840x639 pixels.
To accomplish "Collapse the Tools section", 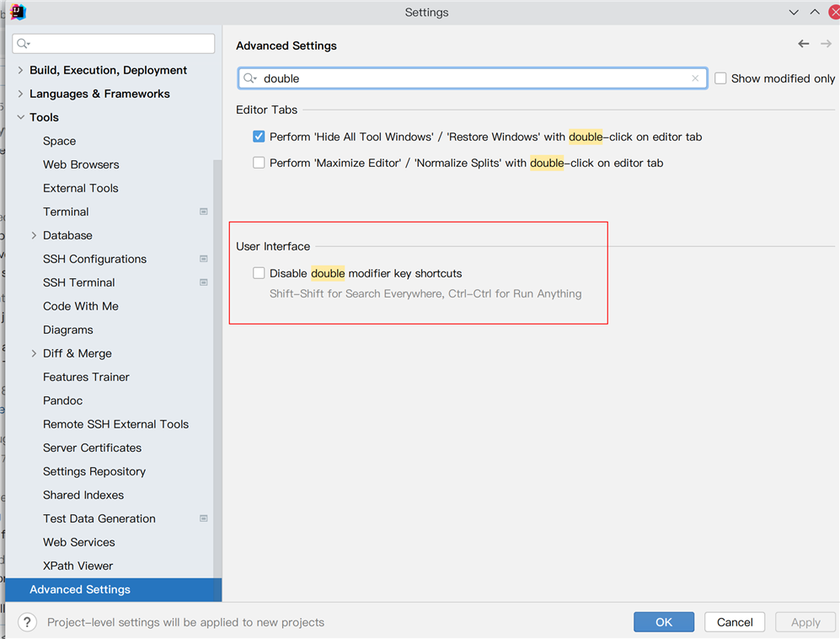I will [x=20, y=117].
